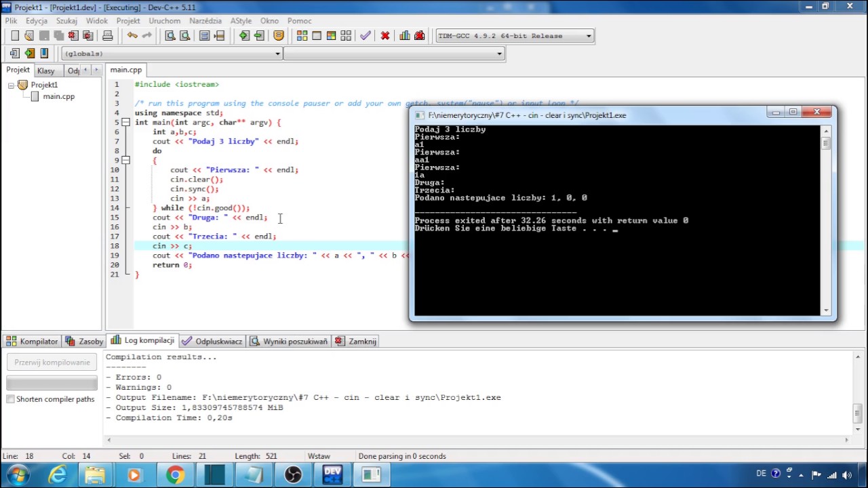868x488 pixels.
Task: Click code line 'cin.sync();'
Action: pyautogui.click(x=195, y=189)
